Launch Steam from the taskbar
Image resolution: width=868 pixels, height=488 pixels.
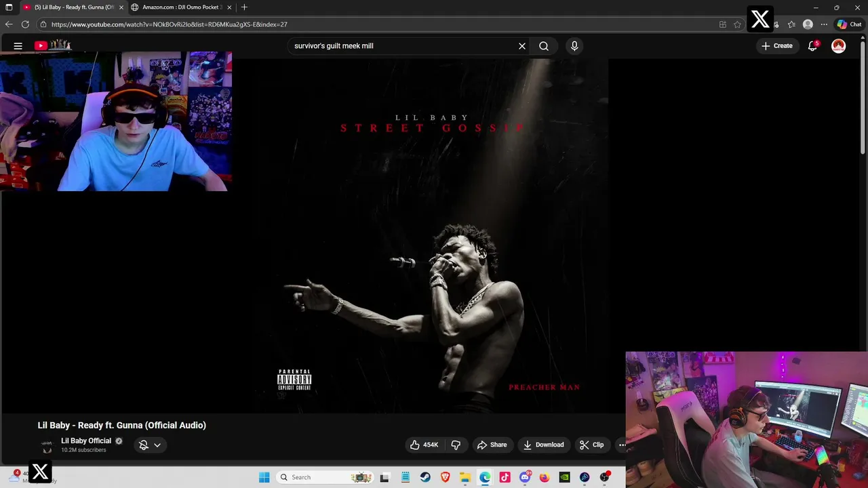click(x=425, y=477)
